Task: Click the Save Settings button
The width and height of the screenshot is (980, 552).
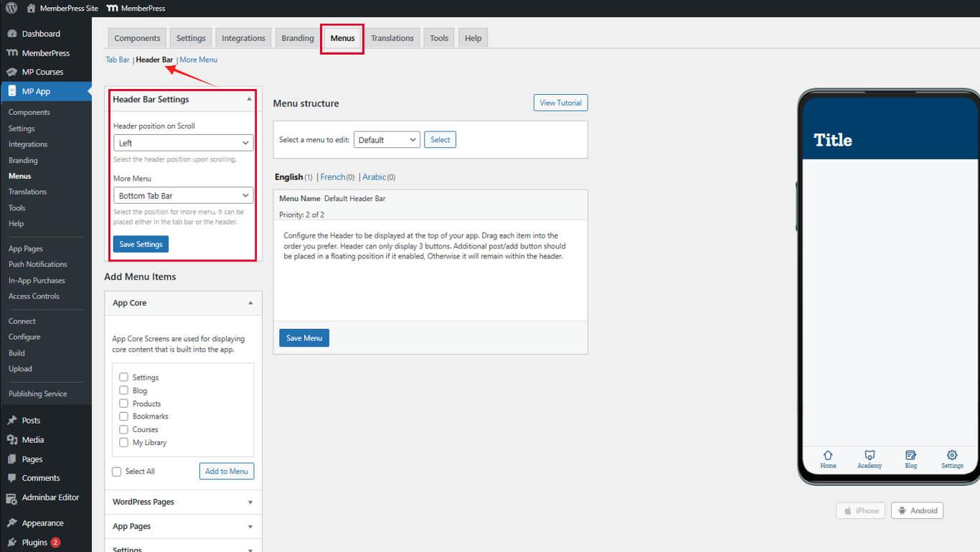Action: point(141,244)
